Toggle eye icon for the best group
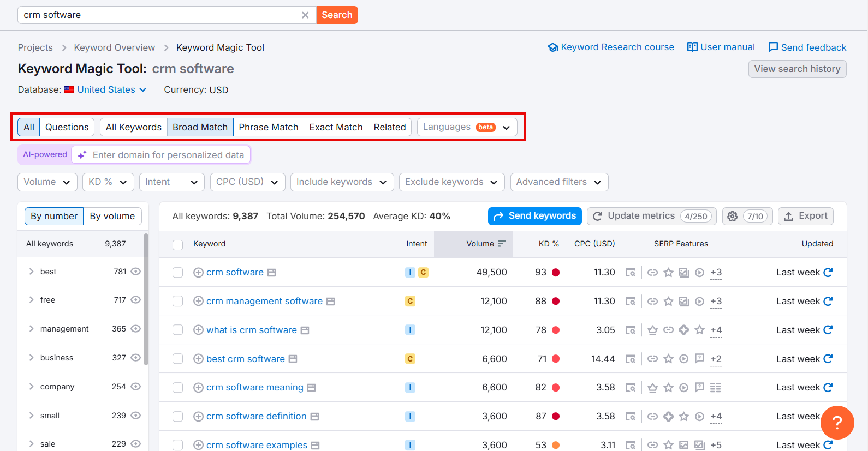 pos(136,271)
